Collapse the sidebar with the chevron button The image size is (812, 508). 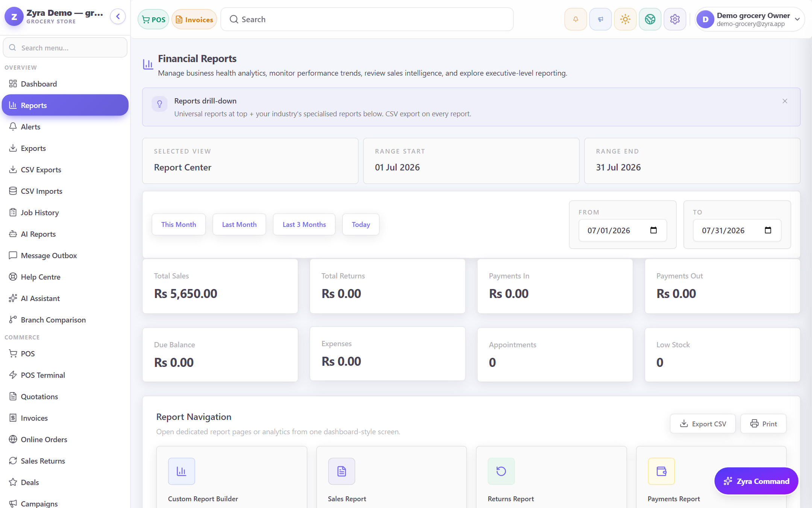tap(118, 17)
